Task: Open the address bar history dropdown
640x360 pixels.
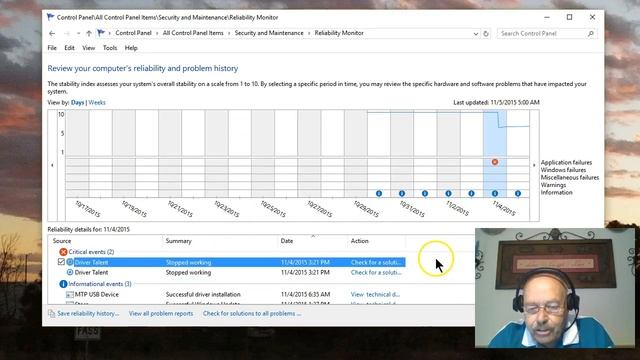Action: [x=476, y=34]
